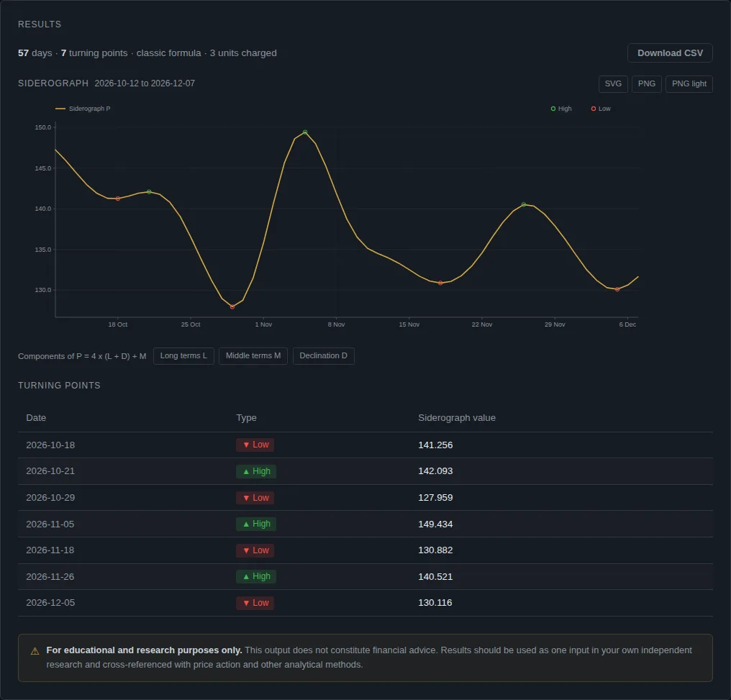This screenshot has width=731, height=700.
Task: Click the Low badge for 2026-10-18
Action: point(255,445)
